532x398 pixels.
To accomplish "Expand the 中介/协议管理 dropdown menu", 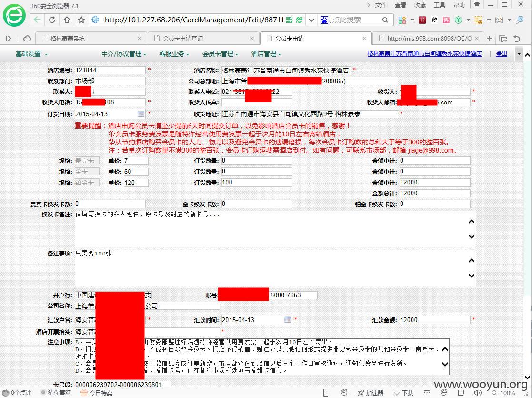I will tap(123, 54).
